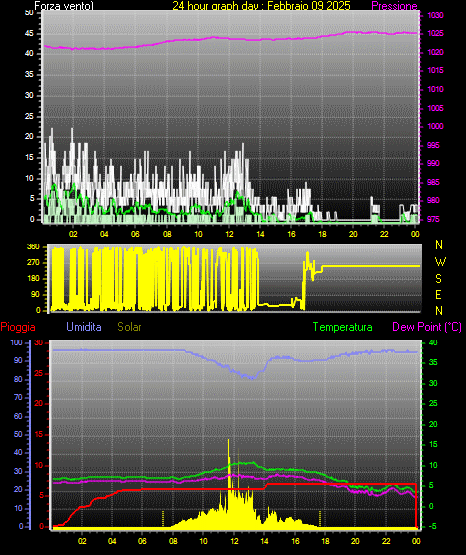
Task: Select the Solar legend label
Action: point(130,327)
